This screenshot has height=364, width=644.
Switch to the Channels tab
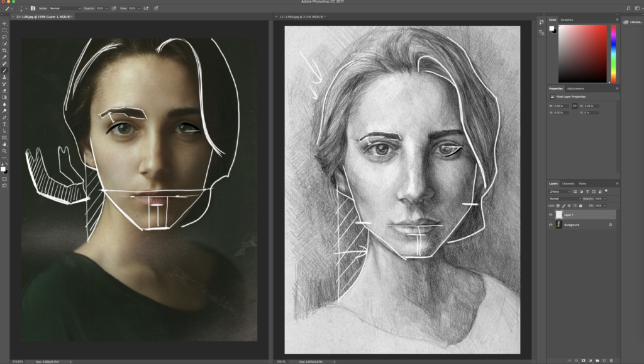[568, 183]
